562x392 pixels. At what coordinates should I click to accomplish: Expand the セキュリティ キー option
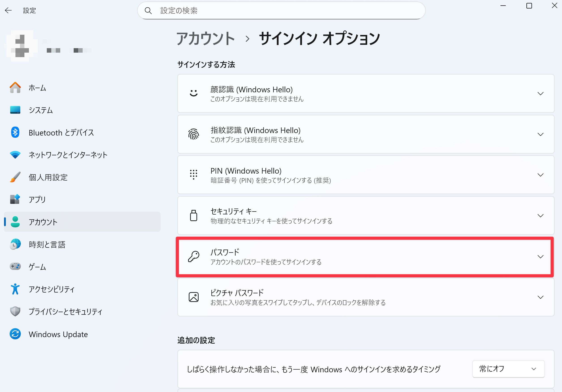540,215
